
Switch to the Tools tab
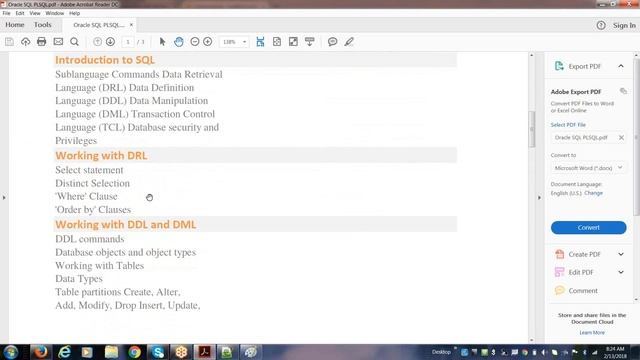point(42,25)
